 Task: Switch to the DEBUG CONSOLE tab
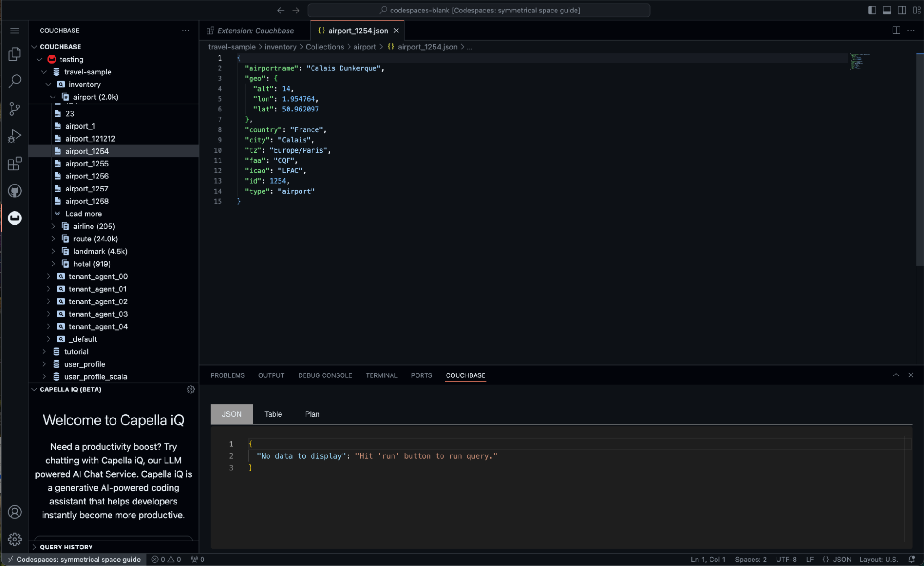325,375
